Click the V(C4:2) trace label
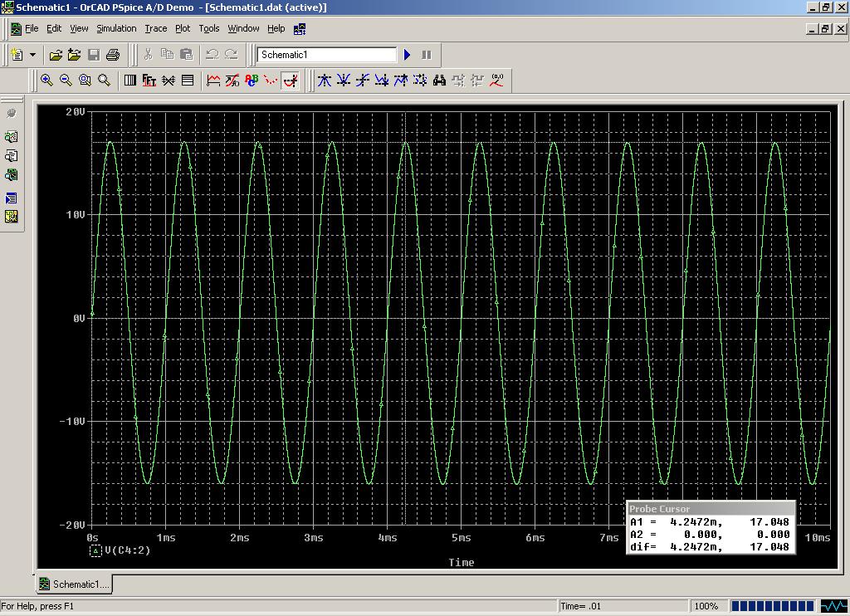 [x=127, y=550]
